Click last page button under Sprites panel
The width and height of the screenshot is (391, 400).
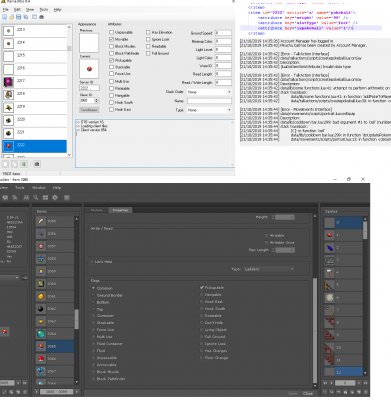point(366,383)
